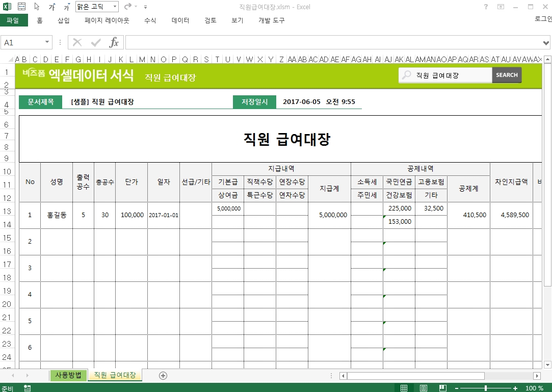Click vertical scrollbar down arrow

(547, 365)
